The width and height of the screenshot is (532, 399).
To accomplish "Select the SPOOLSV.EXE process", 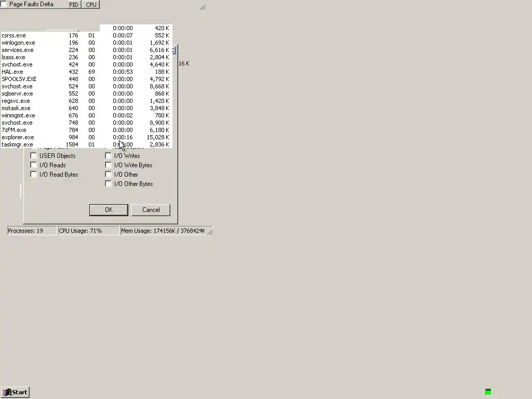I will click(x=87, y=79).
